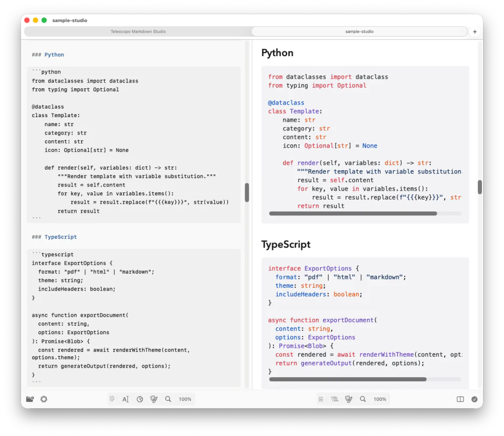Open the editor statistics pie-chart icon
504x436 pixels.
coord(140,399)
